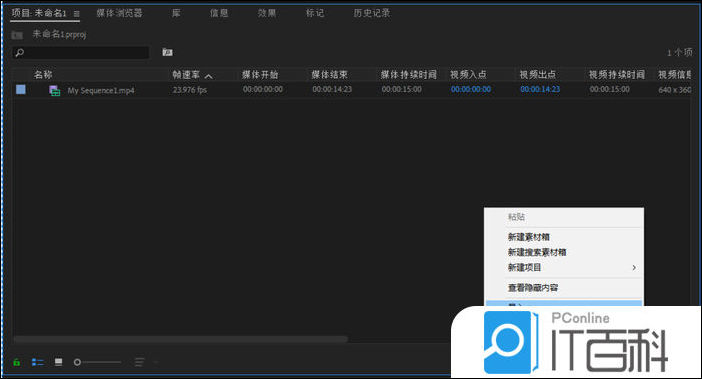The height and width of the screenshot is (379, 702).
Task: Sort by the 视频出点 column header
Action: tap(538, 75)
